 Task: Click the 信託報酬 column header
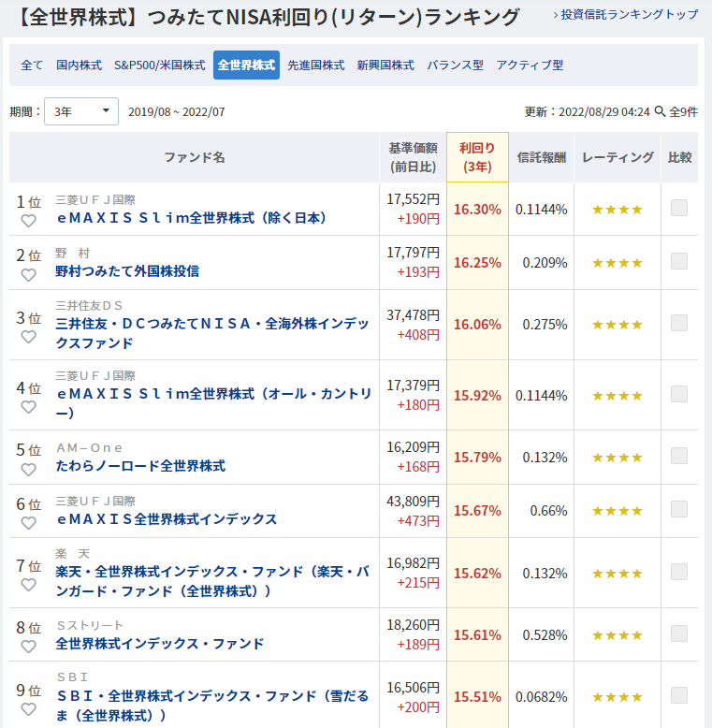541,157
